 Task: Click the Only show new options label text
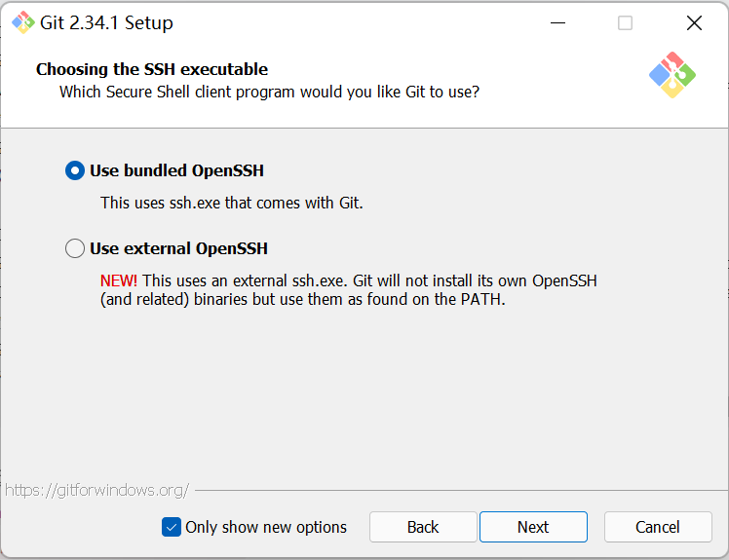266,527
